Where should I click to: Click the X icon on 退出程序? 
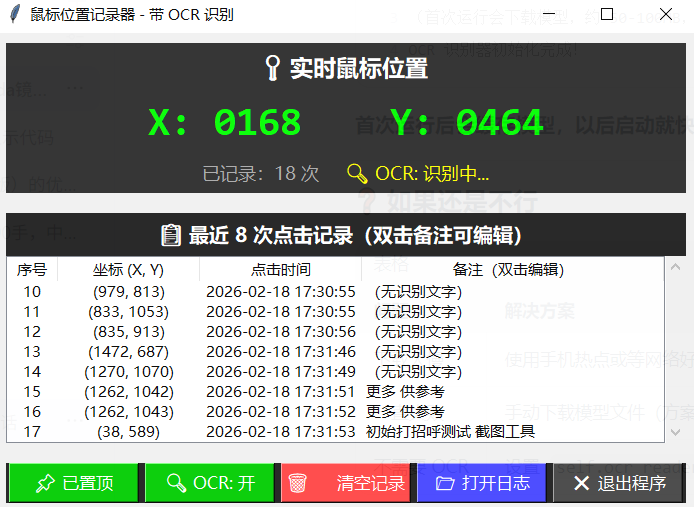point(581,483)
